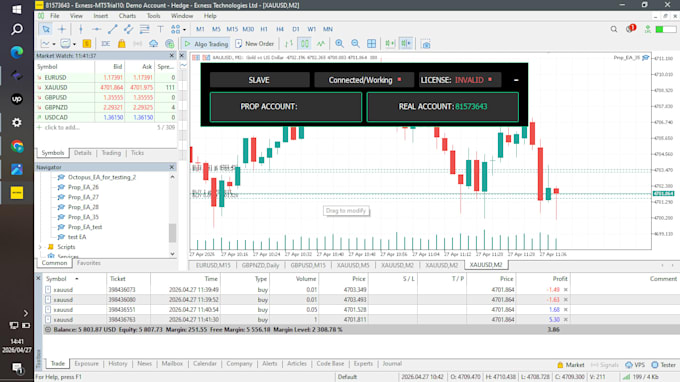Expand the Scripts folder in Navigator
Image resolution: width=680 pixels, height=382 pixels.
[40, 247]
